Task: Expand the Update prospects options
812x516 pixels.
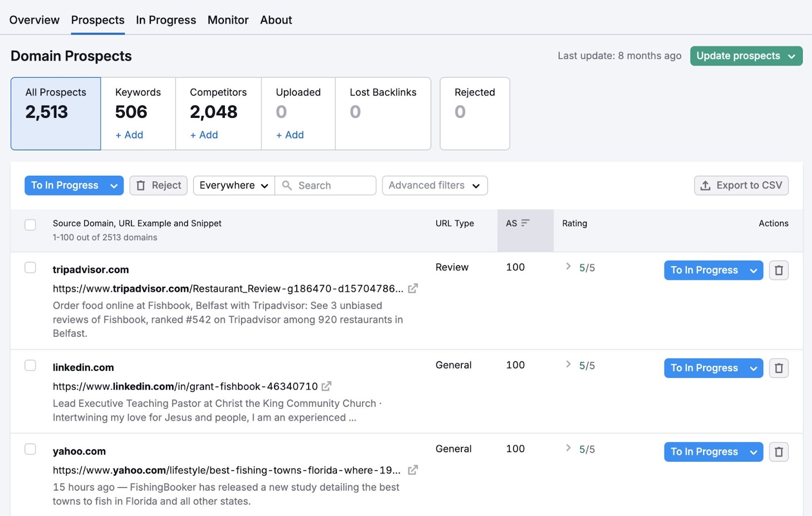Action: click(791, 56)
